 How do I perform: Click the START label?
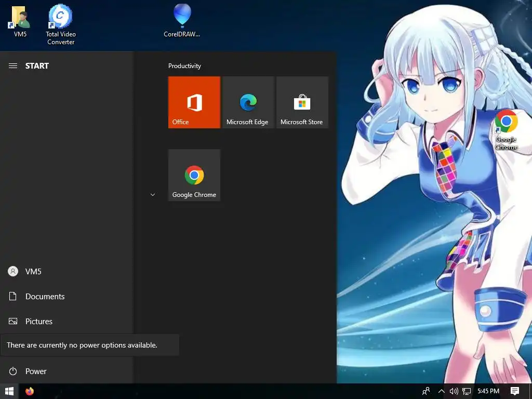37,66
